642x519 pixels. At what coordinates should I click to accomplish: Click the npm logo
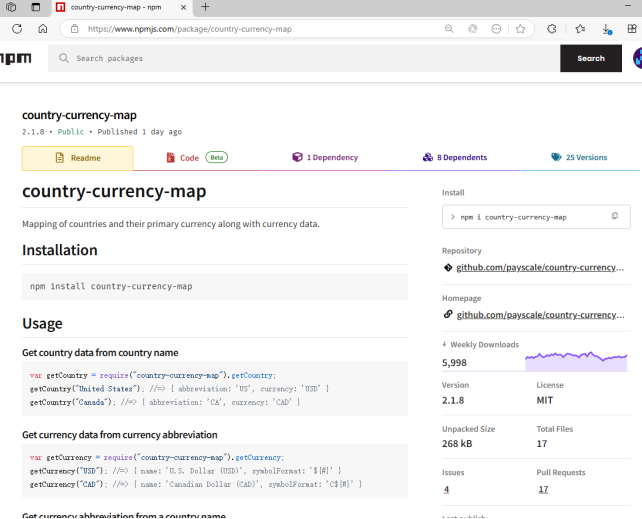[16, 58]
